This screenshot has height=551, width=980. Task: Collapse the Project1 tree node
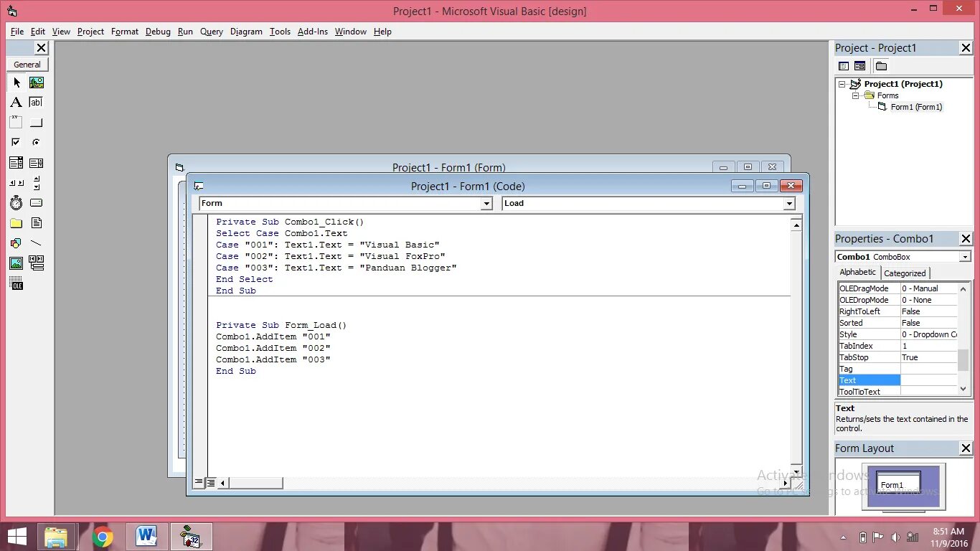pyautogui.click(x=842, y=84)
